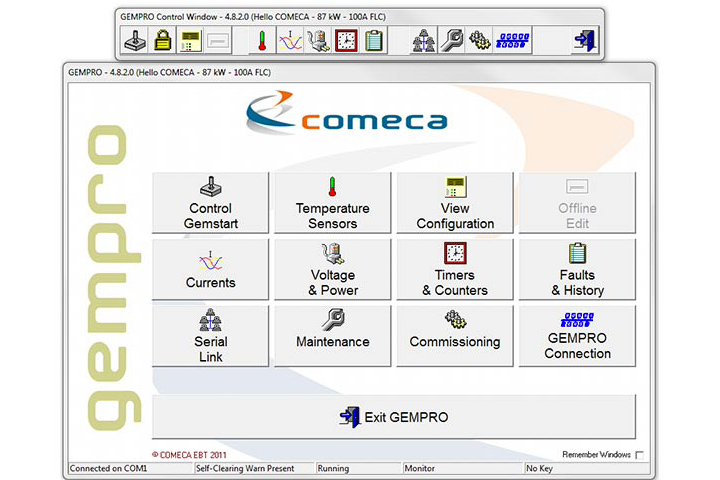Open Temperature Sensors via thermometer toolbar icon
The height and width of the screenshot is (480, 720).
coord(262,40)
